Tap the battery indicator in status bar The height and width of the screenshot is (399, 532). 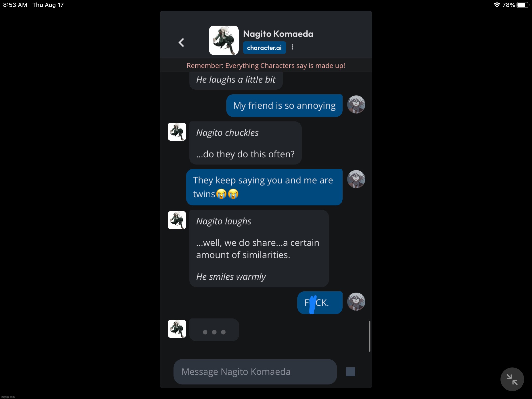522,5
